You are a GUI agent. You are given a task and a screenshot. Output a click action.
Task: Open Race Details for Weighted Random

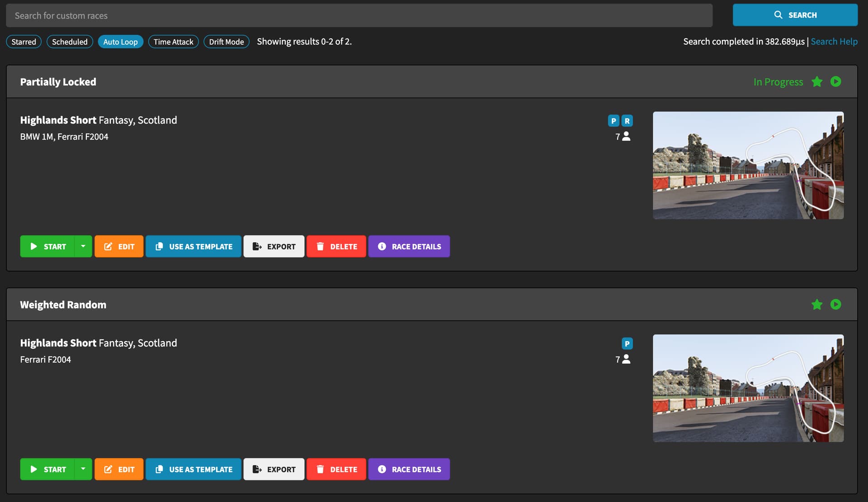coord(409,469)
